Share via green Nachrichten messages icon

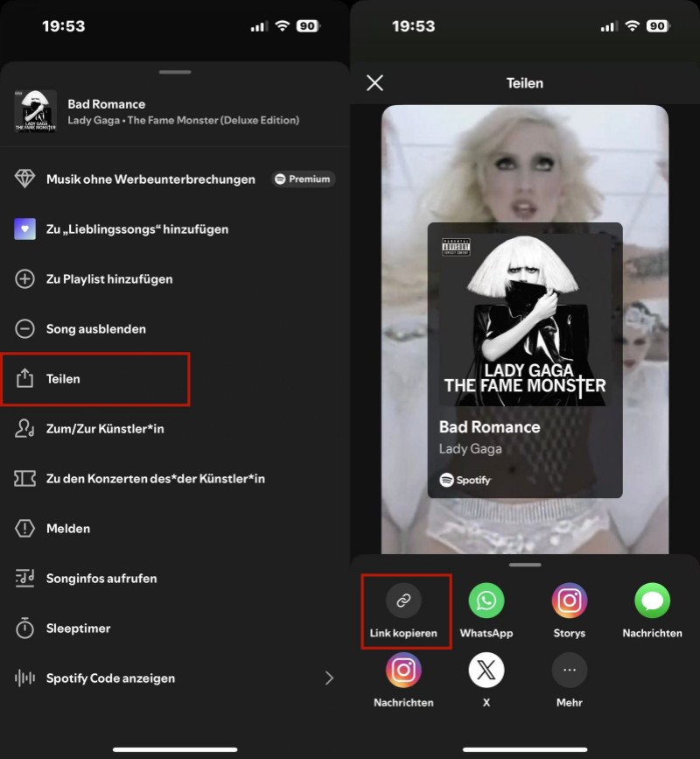tap(652, 601)
